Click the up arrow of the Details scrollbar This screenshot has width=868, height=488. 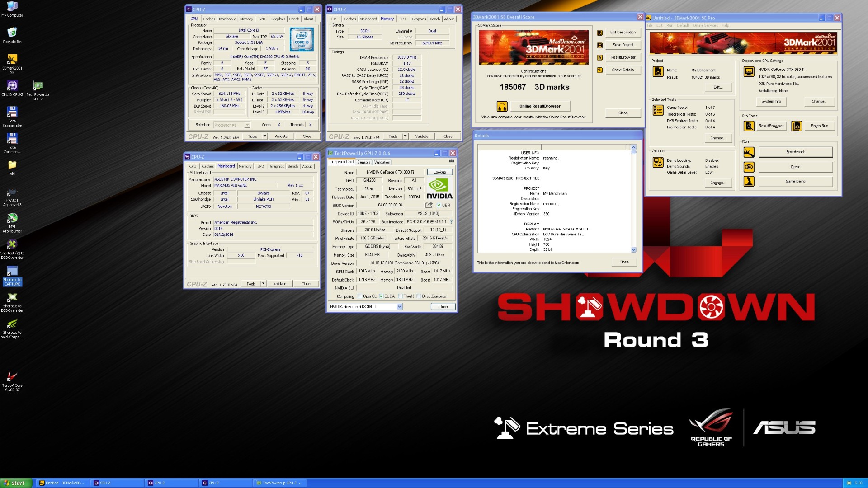[633, 147]
